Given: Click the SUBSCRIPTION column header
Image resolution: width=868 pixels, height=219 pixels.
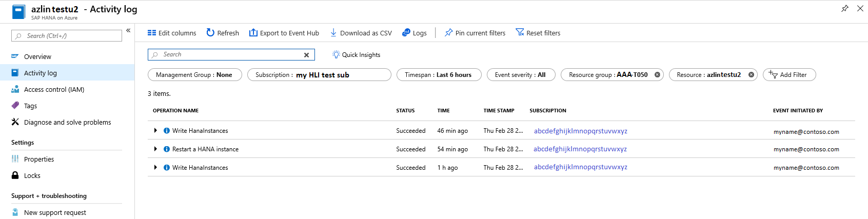Looking at the screenshot, I should [548, 111].
